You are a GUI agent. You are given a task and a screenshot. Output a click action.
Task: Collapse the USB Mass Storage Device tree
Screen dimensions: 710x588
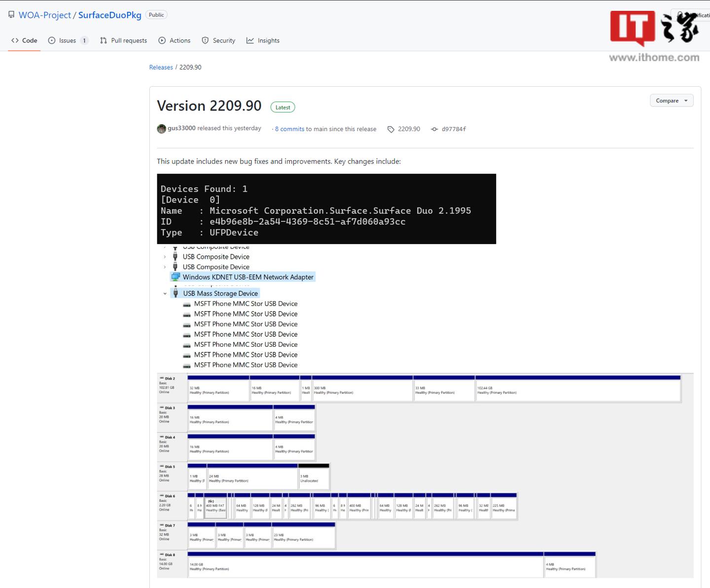tap(165, 293)
